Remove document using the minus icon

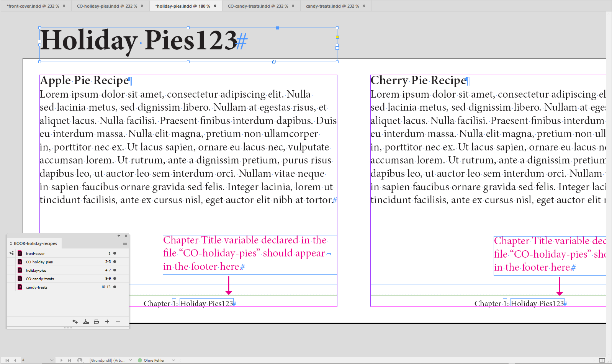(x=118, y=322)
